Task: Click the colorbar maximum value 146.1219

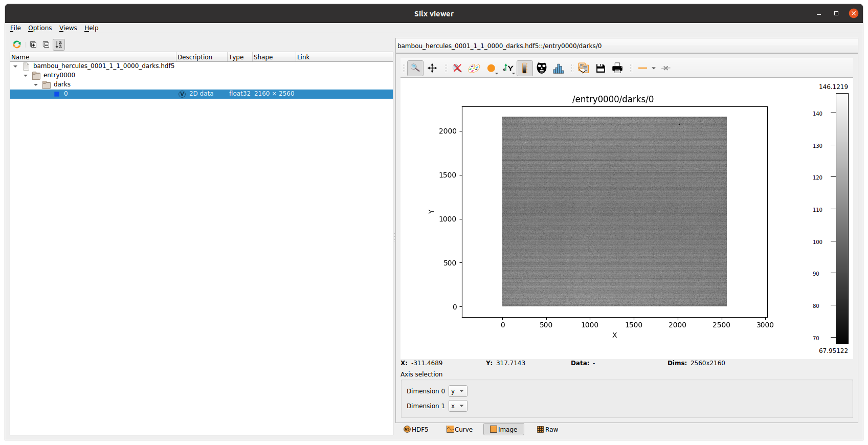Action: pos(833,87)
